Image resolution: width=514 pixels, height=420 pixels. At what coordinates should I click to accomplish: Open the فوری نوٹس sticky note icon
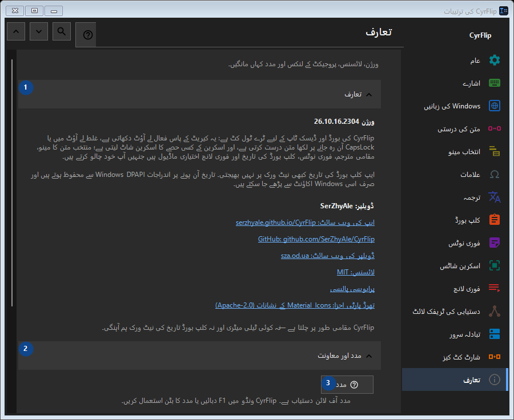pyautogui.click(x=495, y=243)
